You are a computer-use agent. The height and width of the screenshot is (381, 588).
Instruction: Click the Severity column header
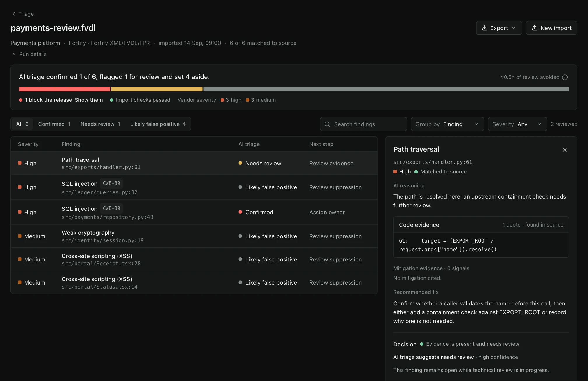point(28,144)
